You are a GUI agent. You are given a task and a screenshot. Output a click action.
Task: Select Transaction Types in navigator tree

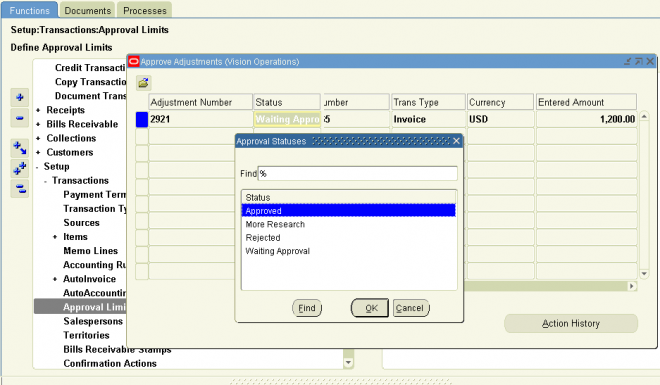(x=94, y=209)
